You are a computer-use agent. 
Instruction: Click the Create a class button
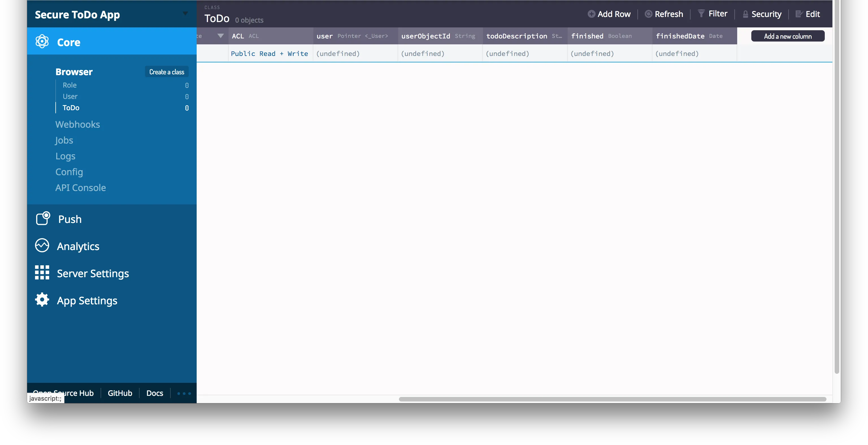click(x=166, y=72)
